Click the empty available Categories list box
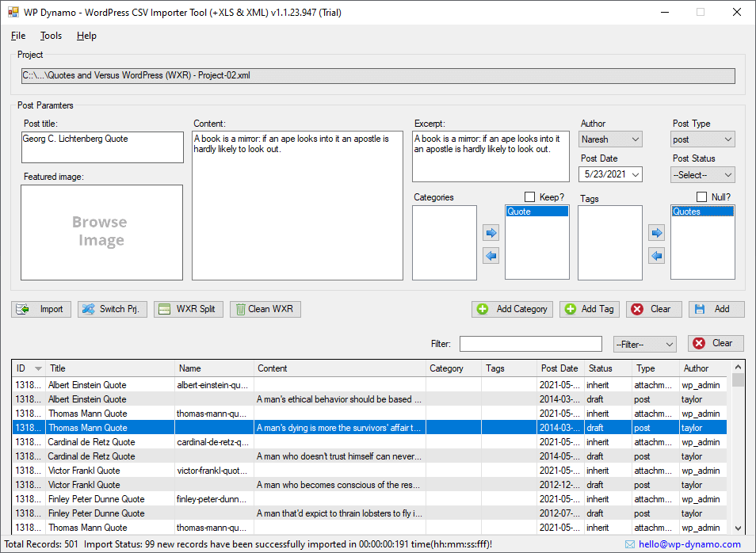This screenshot has height=553, width=756. click(445, 243)
